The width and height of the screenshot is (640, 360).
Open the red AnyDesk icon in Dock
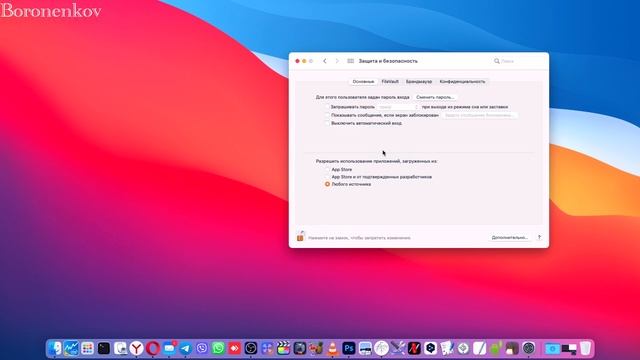coord(234,348)
